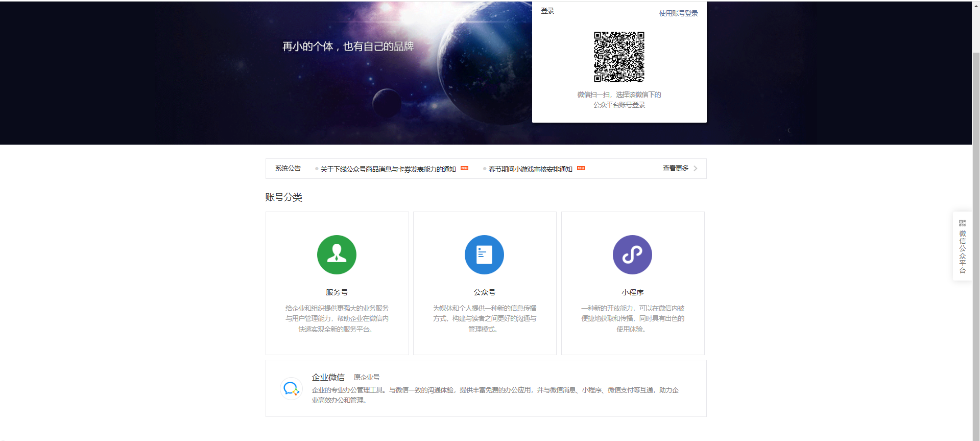Switch to 使用账号登录 account login
This screenshot has width=980, height=441.
click(678, 13)
